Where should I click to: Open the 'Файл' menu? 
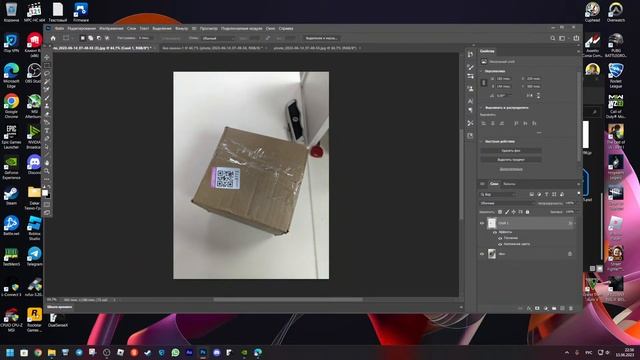pyautogui.click(x=59, y=29)
